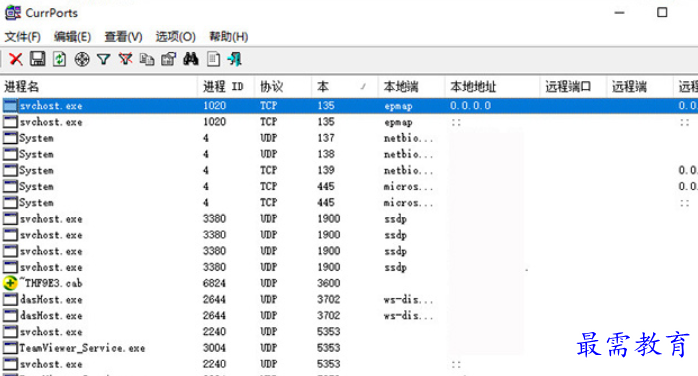Select the TeamViewer_Service.exe row
The image size is (698, 376).
[349, 348]
